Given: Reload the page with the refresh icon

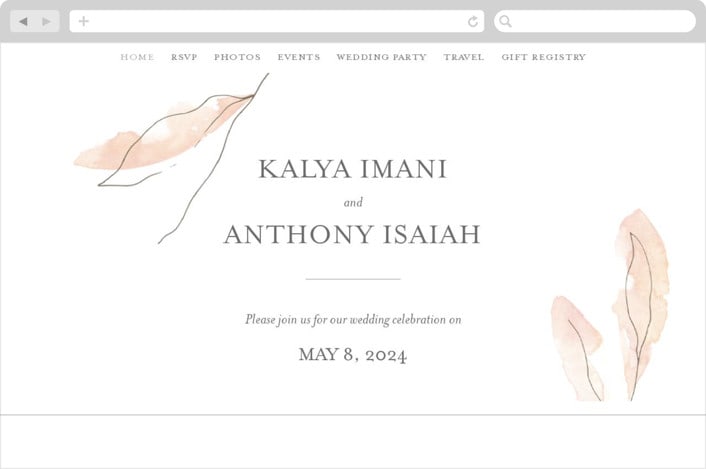Looking at the screenshot, I should pos(473,21).
